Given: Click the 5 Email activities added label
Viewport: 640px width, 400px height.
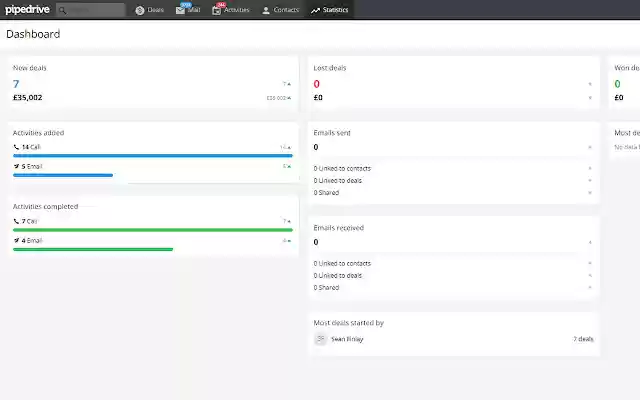Looking at the screenshot, I should (x=32, y=166).
